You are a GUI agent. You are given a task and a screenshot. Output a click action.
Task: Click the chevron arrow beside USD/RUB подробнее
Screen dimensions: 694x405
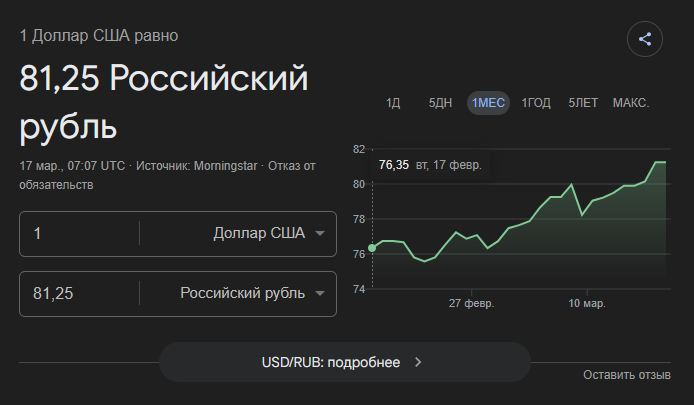coord(418,362)
